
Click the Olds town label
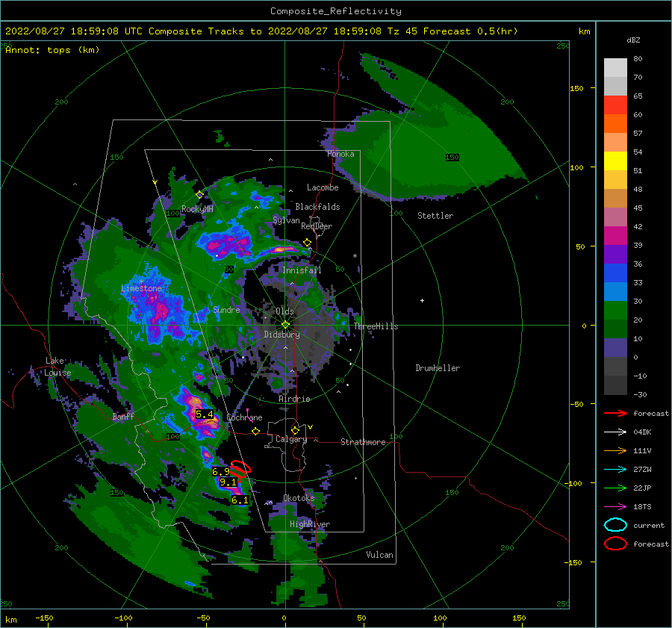click(284, 311)
